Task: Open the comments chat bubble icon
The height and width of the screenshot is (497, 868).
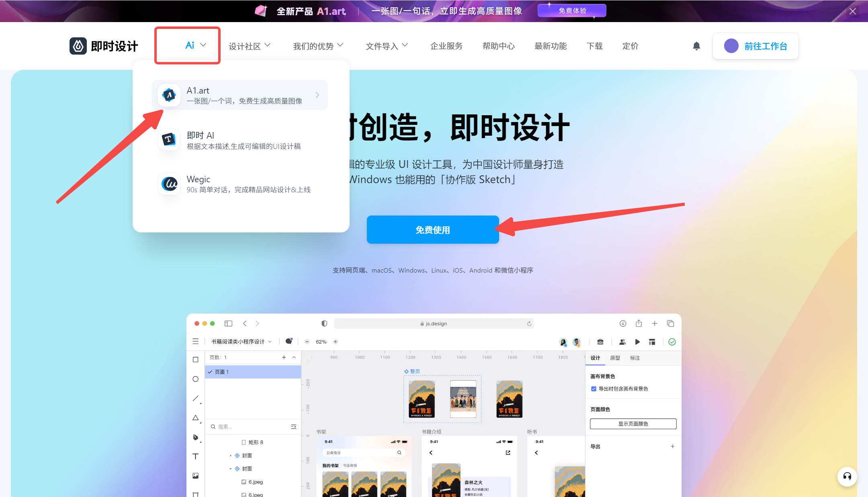Action: (x=289, y=341)
